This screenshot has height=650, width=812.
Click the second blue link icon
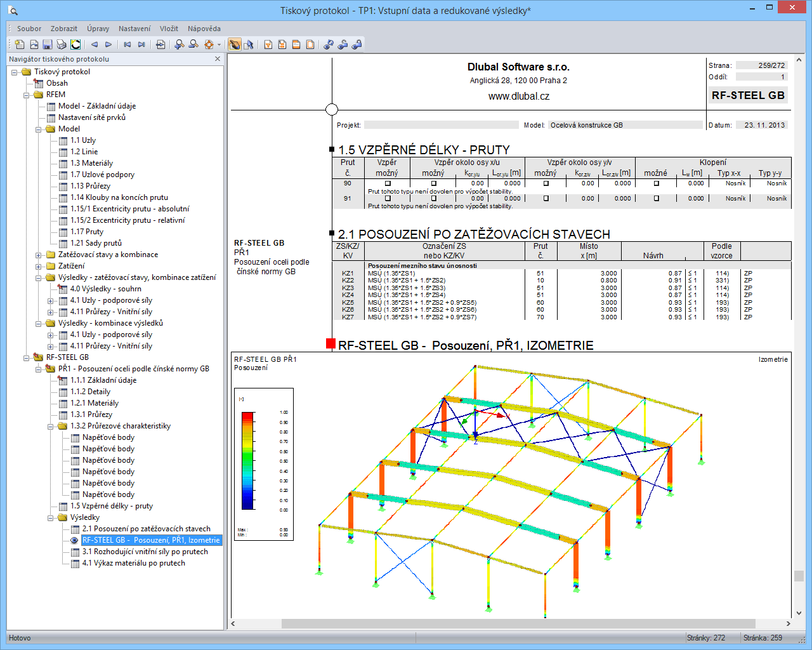pos(343,44)
